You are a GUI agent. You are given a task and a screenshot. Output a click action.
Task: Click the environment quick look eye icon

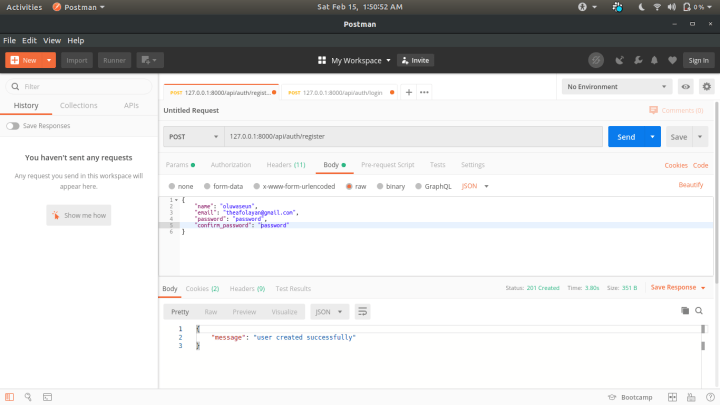click(x=686, y=87)
